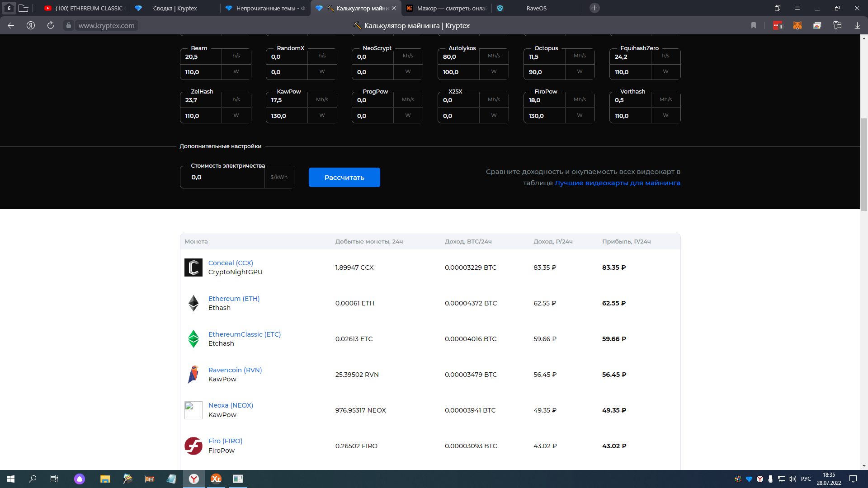Screen dimensions: 868x488
Task: Open Yandex Browser taskbar icon
Action: [194, 479]
